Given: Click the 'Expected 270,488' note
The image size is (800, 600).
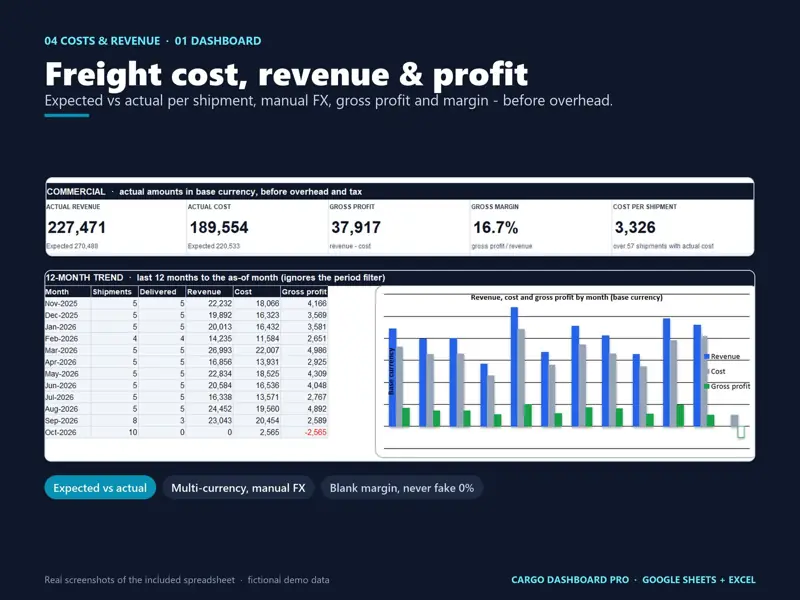Looking at the screenshot, I should point(72,246).
